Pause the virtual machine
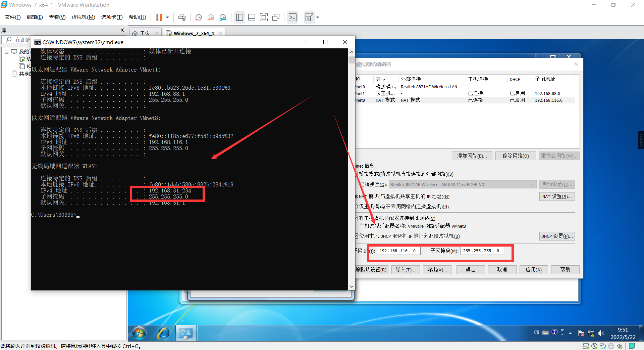The image size is (644, 350). (x=159, y=17)
